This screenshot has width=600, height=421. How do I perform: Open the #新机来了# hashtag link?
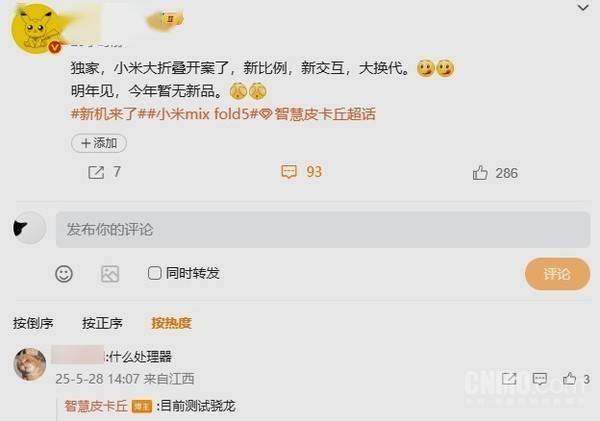tap(104, 114)
